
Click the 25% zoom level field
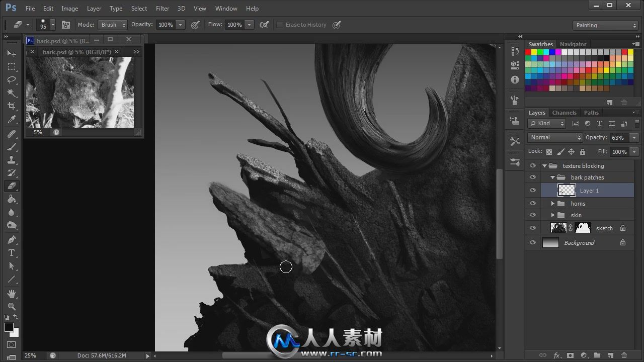point(31,355)
